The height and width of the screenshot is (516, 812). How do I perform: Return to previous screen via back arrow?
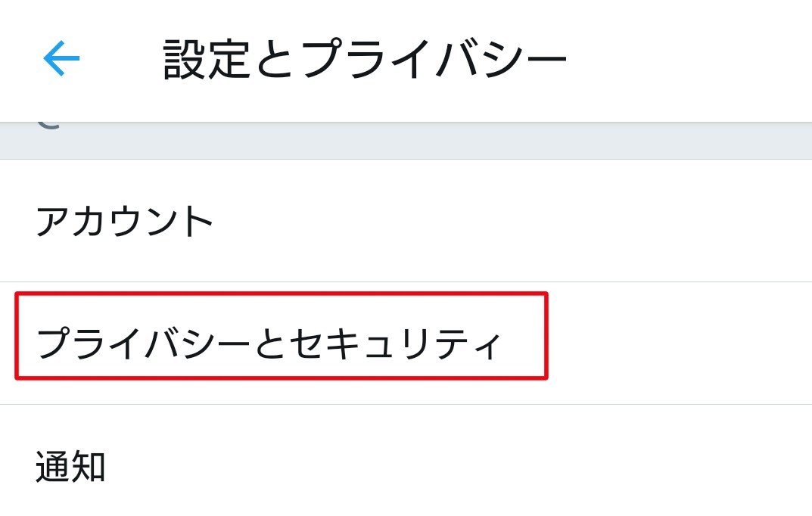pyautogui.click(x=61, y=59)
